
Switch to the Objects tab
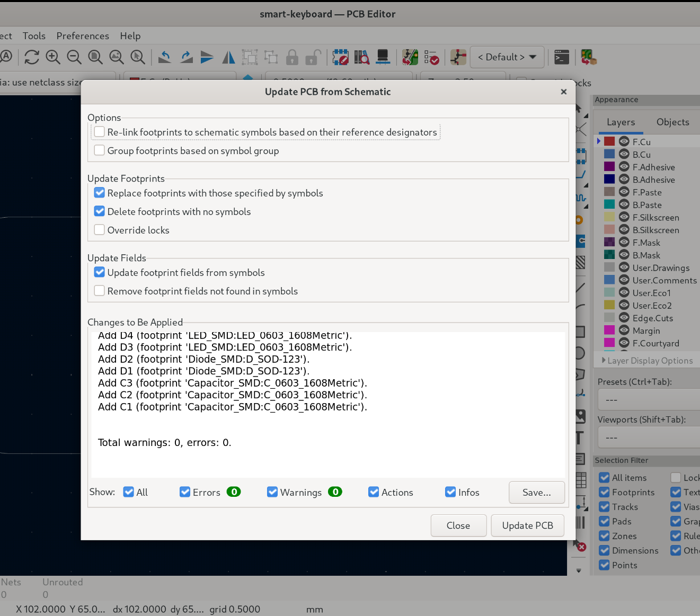(x=673, y=122)
